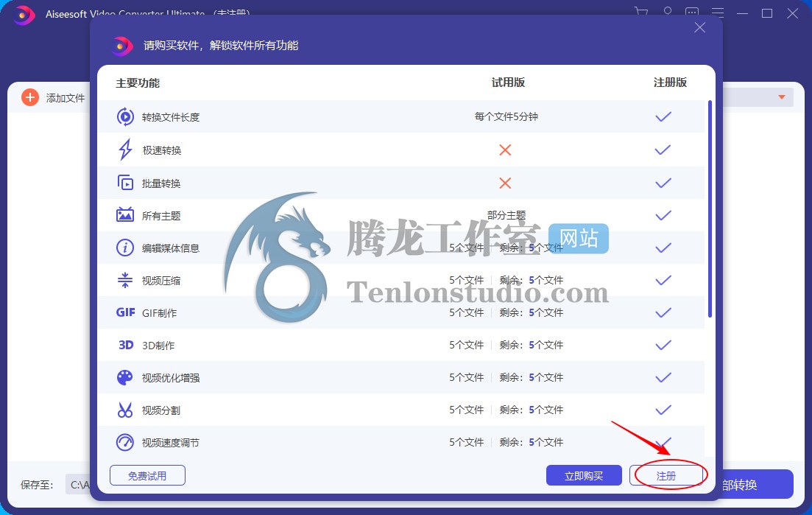Click the 3D制作 3D icon

click(126, 345)
